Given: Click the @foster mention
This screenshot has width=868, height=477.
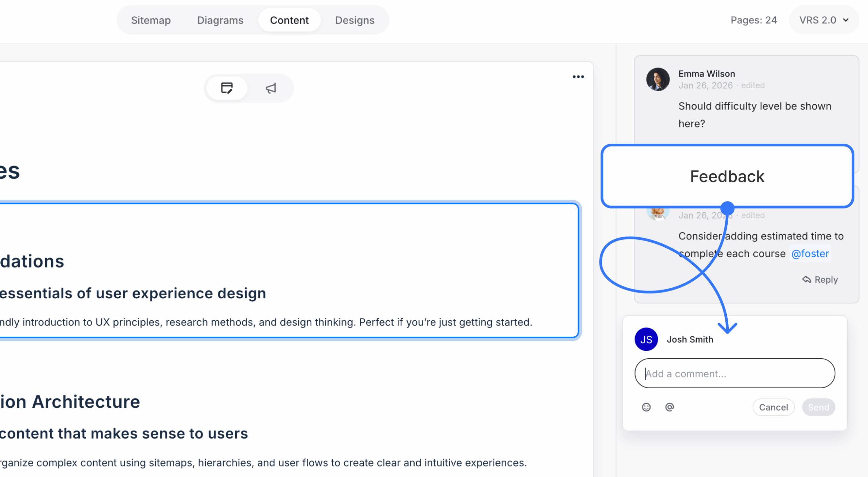Looking at the screenshot, I should 810,254.
